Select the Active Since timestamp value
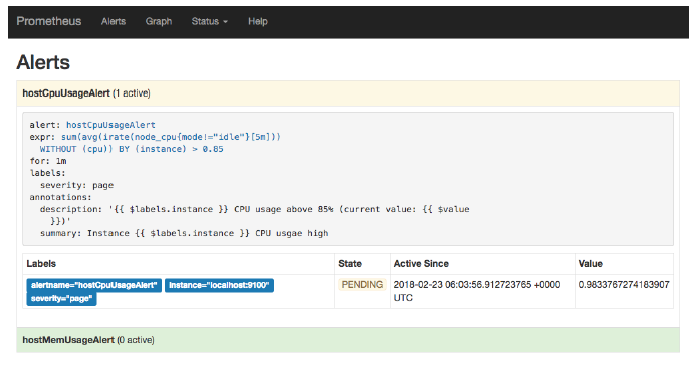Image resolution: width=696 pixels, height=366 pixels. [477, 291]
